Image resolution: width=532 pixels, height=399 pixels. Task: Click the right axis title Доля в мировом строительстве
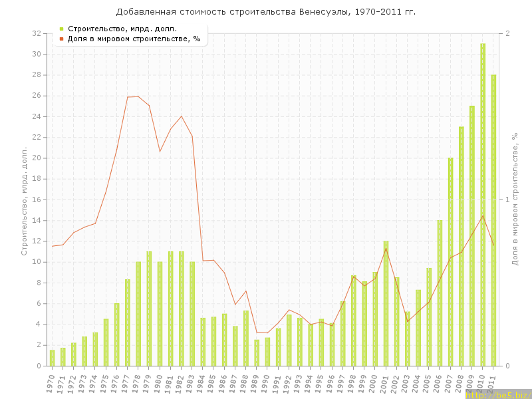(x=515, y=199)
